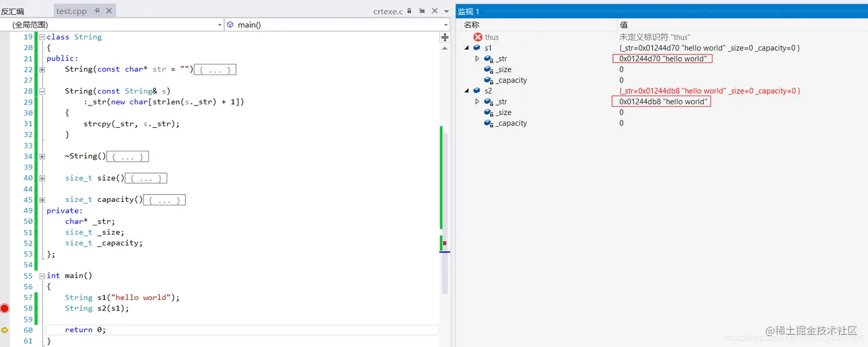
Task: Click the { ... } box after size()
Action: 146,178
